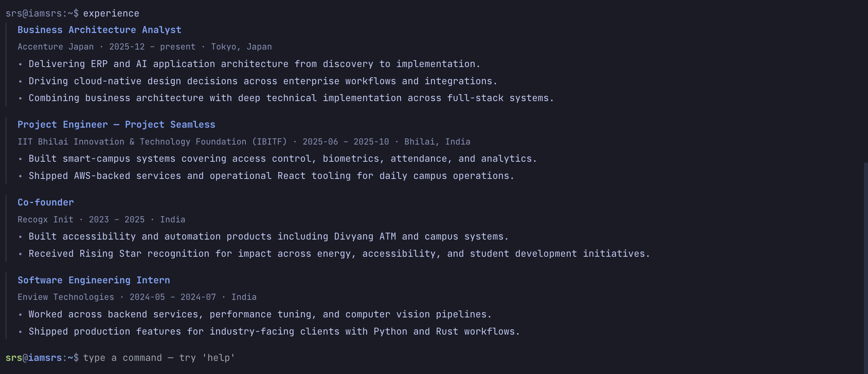
Task: Click the Shipped production features bullet
Action: [x=274, y=332]
